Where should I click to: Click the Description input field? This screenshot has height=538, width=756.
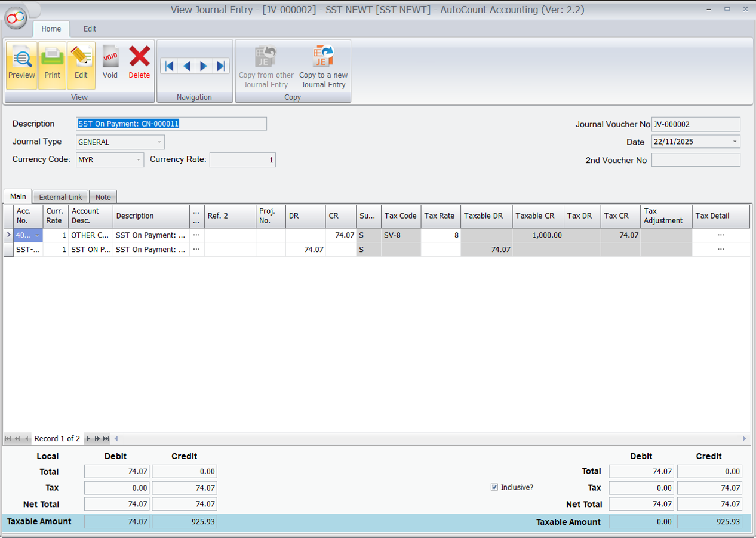click(171, 124)
